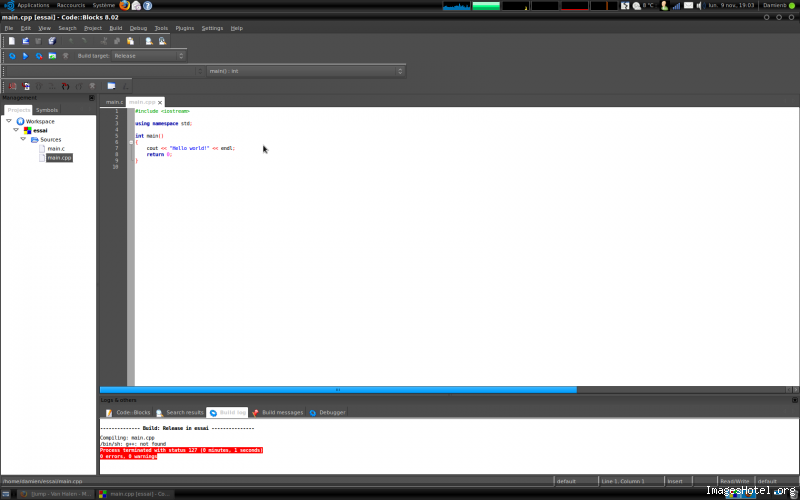
Task: Close the Management panel
Action: (91, 98)
